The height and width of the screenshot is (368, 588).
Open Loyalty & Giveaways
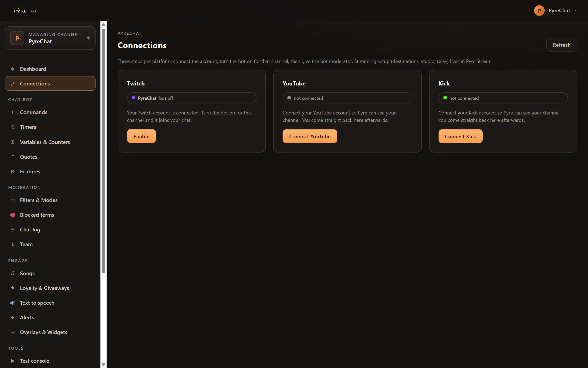(50, 288)
